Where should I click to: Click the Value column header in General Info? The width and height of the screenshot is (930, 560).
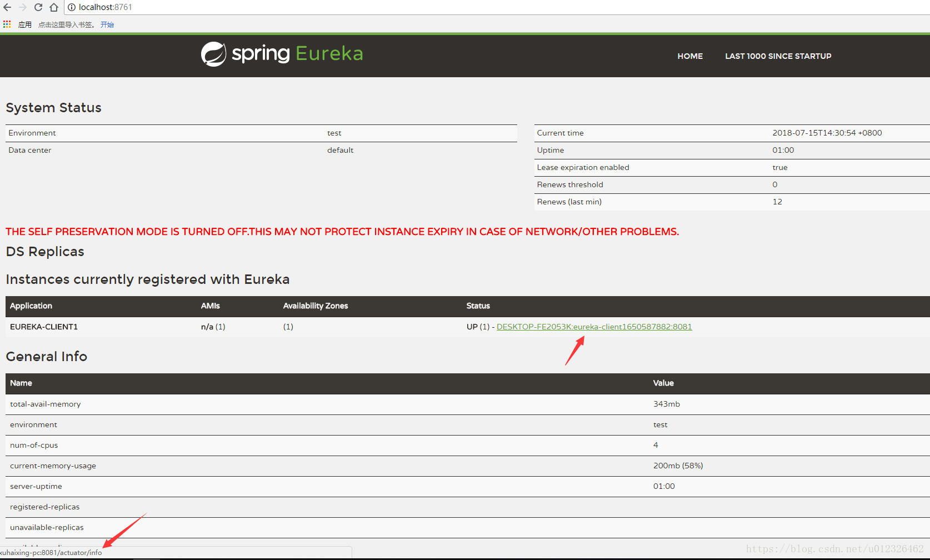click(x=663, y=383)
